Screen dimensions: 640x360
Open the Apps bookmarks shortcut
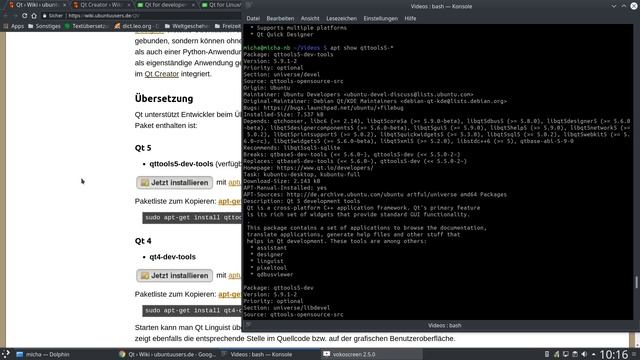13,26
